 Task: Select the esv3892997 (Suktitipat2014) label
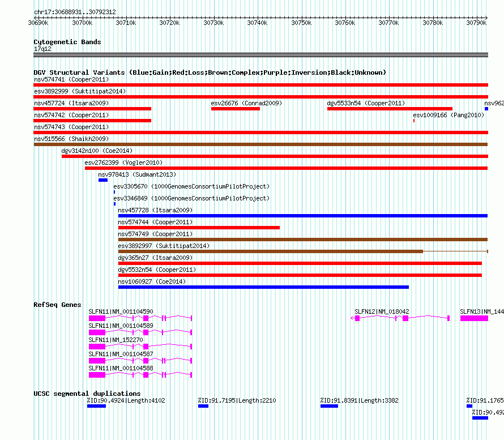[x=164, y=246]
